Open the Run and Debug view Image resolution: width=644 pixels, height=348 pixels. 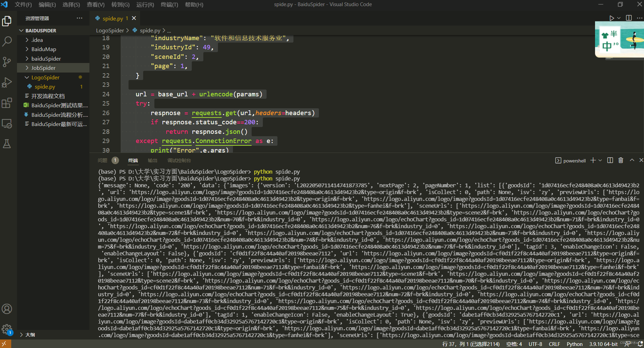pos(7,82)
